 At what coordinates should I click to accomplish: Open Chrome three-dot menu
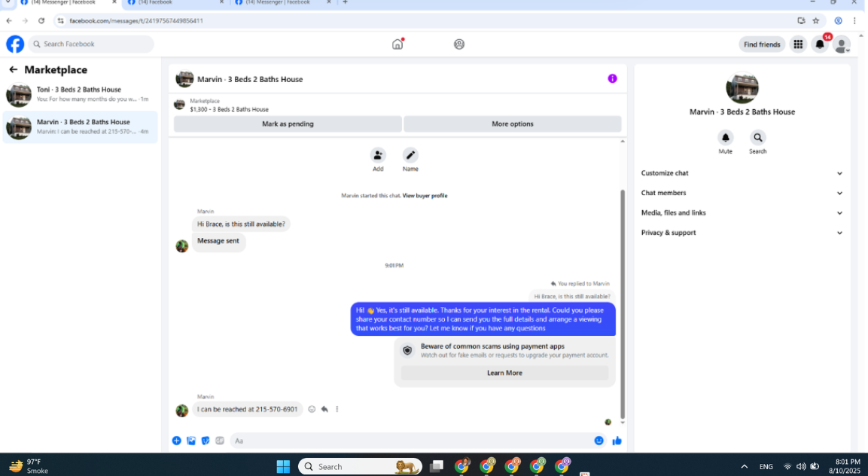click(x=854, y=20)
